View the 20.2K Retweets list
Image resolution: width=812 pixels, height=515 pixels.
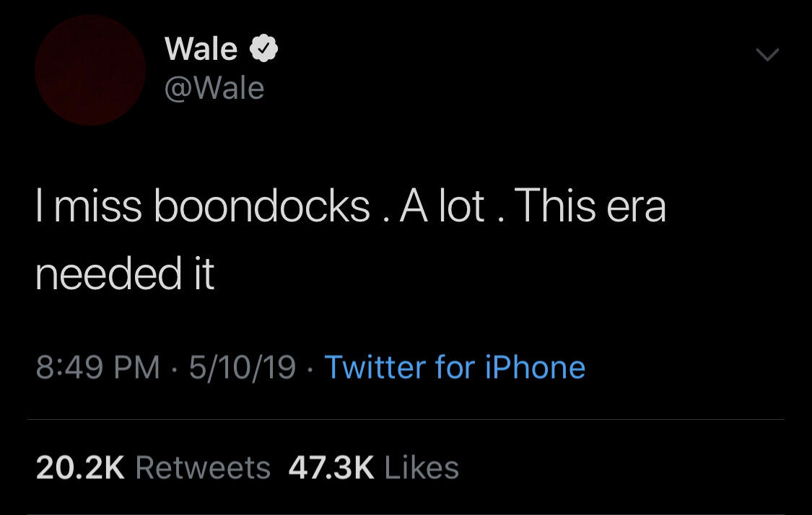coord(142,467)
